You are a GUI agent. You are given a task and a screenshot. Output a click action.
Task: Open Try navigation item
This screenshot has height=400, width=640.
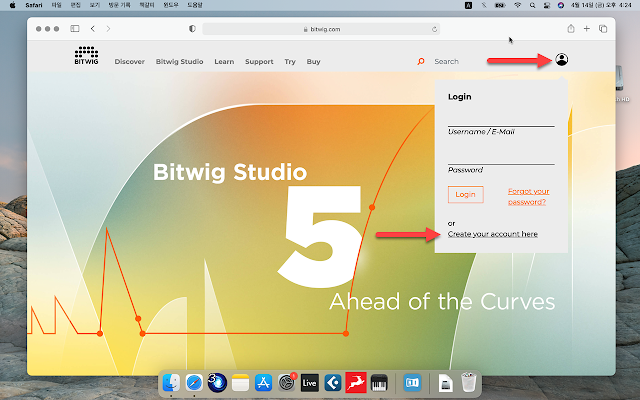(x=290, y=62)
